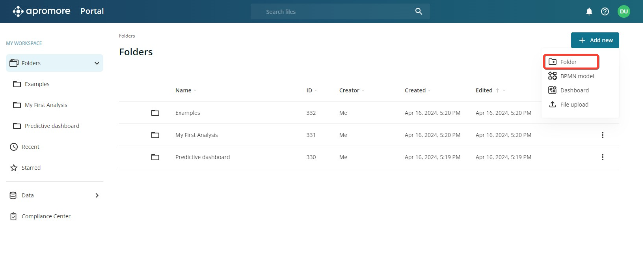Click the Add new button
644x255 pixels.
(595, 40)
